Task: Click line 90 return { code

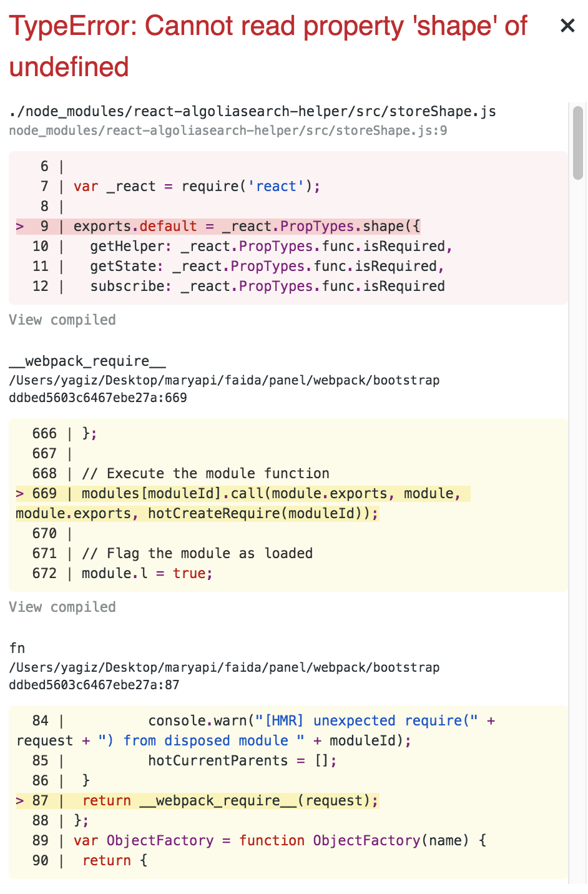Action: point(115,860)
